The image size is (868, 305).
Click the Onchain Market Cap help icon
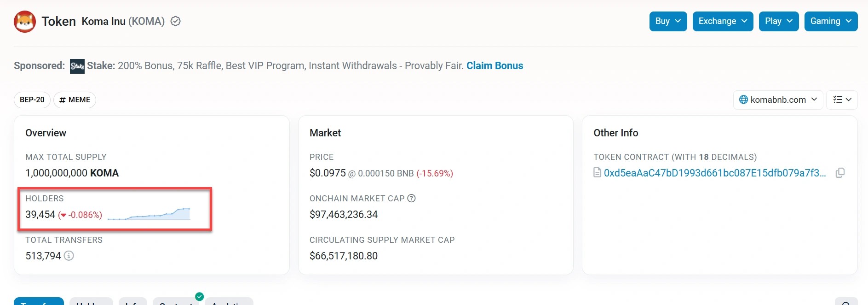412,198
